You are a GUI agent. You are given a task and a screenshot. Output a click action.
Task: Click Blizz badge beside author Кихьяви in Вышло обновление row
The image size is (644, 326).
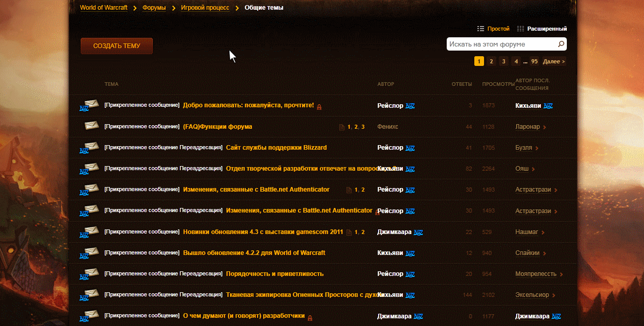click(410, 253)
